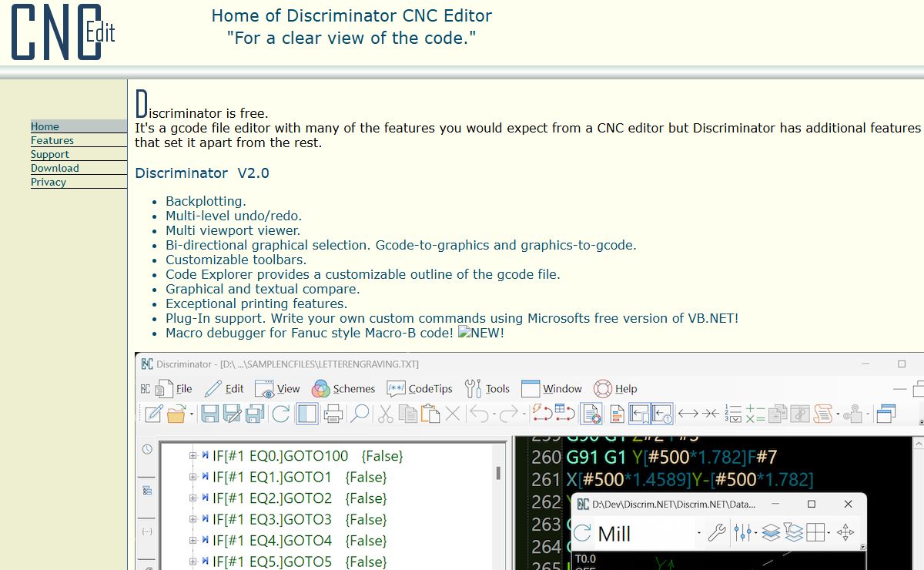
Task: Click the Undo arrow icon
Action: pos(480,414)
